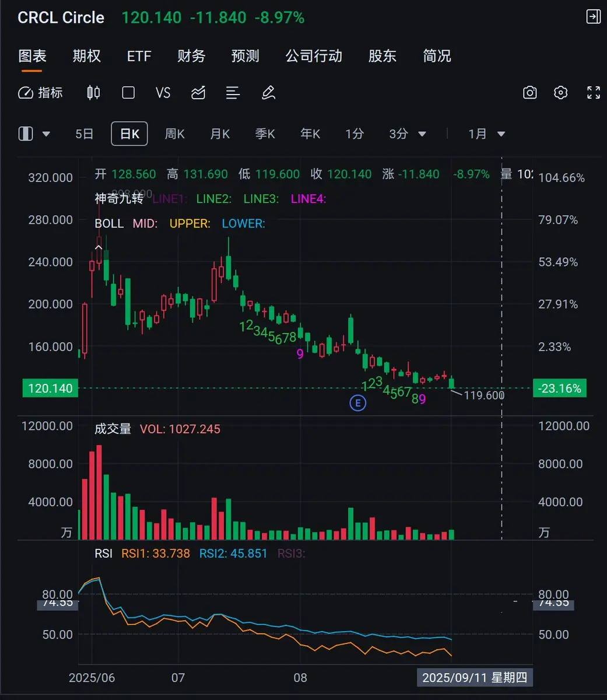Open chart settings hexagon icon
This screenshot has height=700, width=607.
tap(561, 93)
